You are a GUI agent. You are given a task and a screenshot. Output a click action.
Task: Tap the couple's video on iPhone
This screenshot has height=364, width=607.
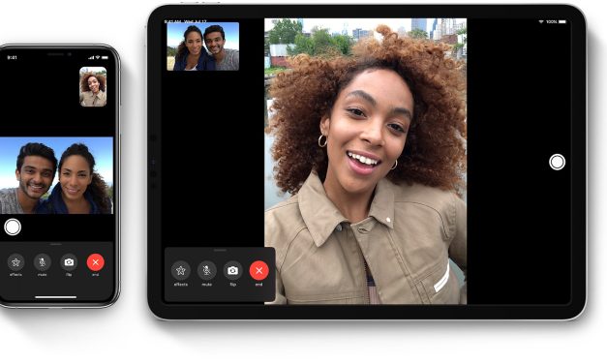point(56,175)
